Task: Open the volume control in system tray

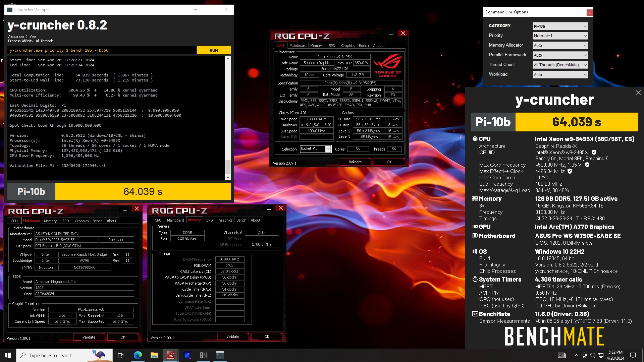Action: pyautogui.click(x=592, y=355)
